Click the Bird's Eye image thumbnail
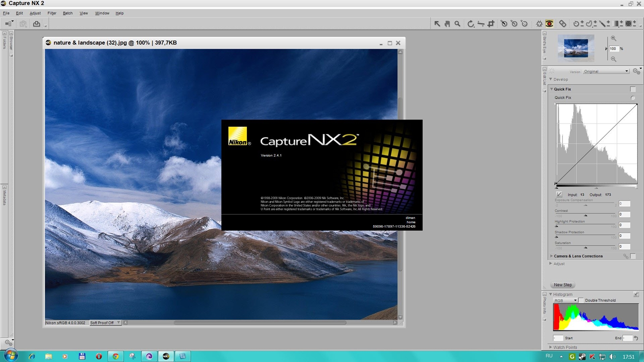The height and width of the screenshot is (362, 644). click(x=576, y=48)
